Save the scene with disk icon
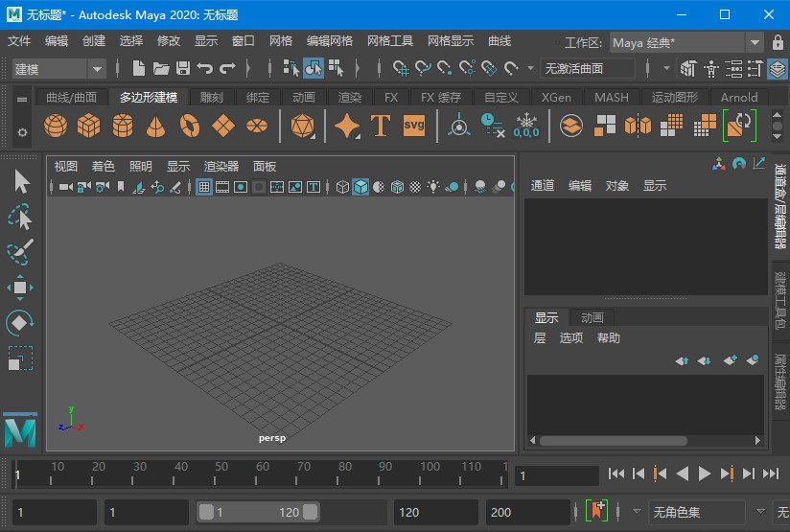The width and height of the screenshot is (790, 532). (x=183, y=68)
